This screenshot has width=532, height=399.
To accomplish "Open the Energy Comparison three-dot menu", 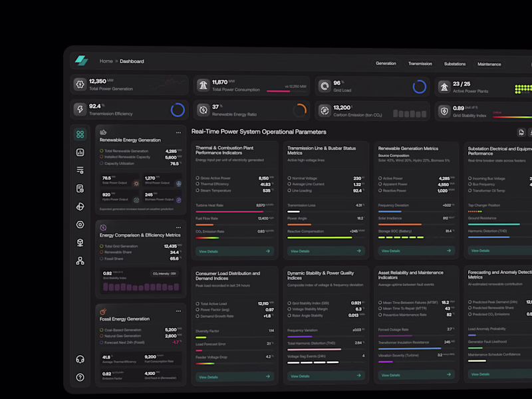I will pyautogui.click(x=178, y=227).
